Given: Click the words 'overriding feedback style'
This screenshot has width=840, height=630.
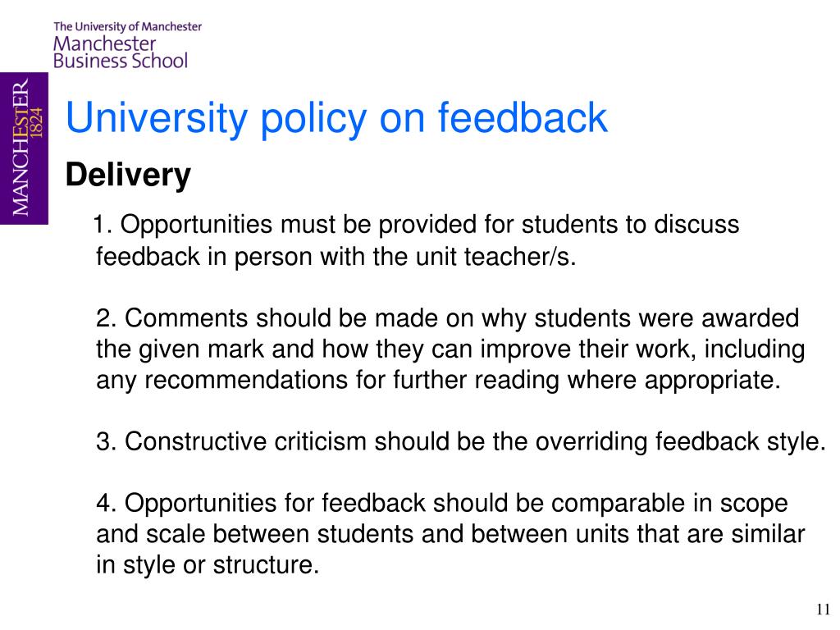Looking at the screenshot, I should (x=680, y=442).
